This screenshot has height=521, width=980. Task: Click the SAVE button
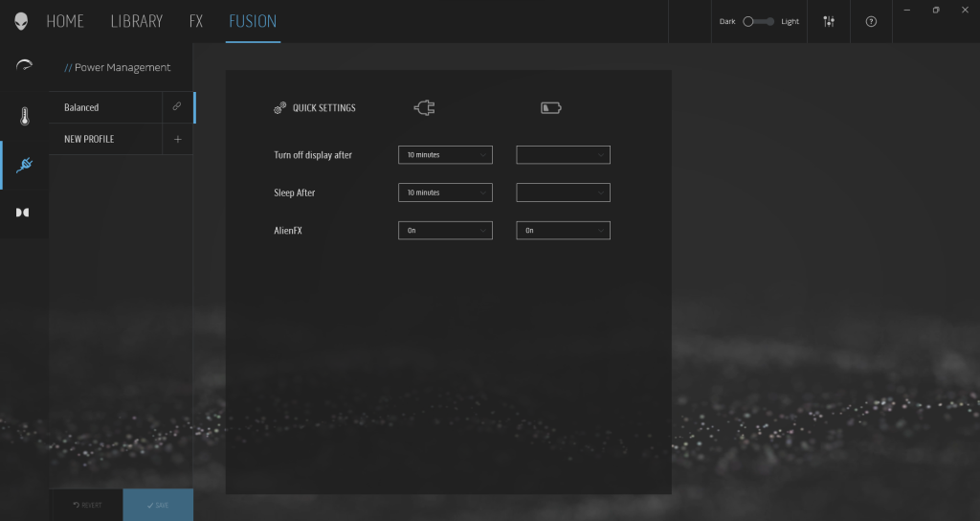click(x=158, y=505)
